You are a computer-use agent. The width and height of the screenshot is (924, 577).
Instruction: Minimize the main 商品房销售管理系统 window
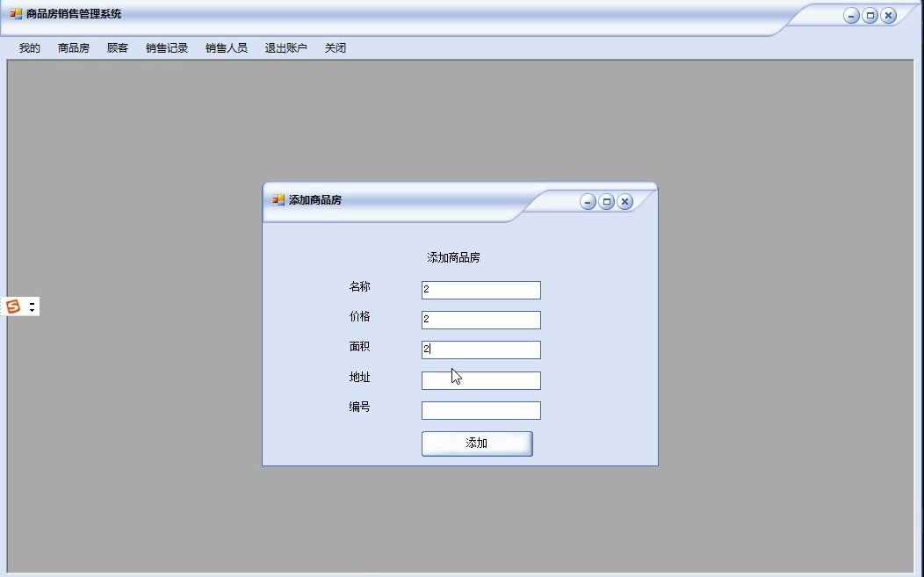[850, 15]
